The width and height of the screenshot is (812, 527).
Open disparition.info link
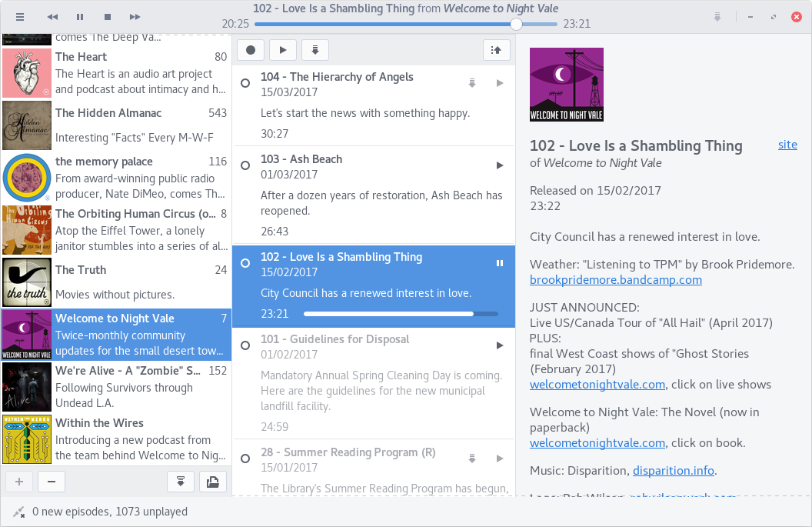pos(674,471)
